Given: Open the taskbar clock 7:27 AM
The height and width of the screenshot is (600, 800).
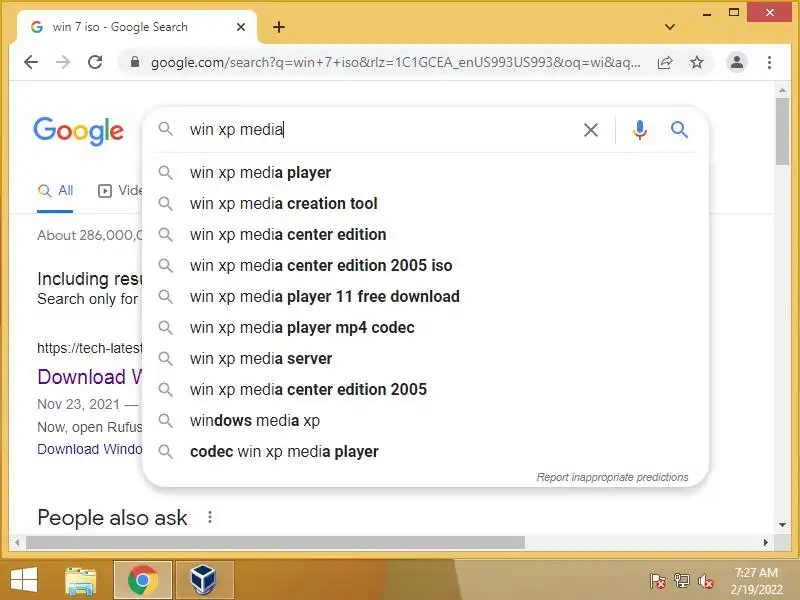Looking at the screenshot, I should (x=756, y=581).
